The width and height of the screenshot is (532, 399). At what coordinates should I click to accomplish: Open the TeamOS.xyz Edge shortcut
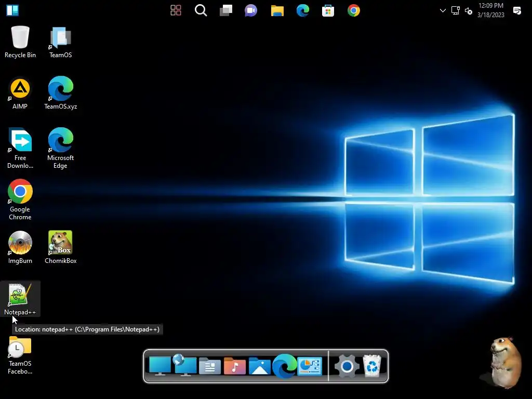point(60,94)
